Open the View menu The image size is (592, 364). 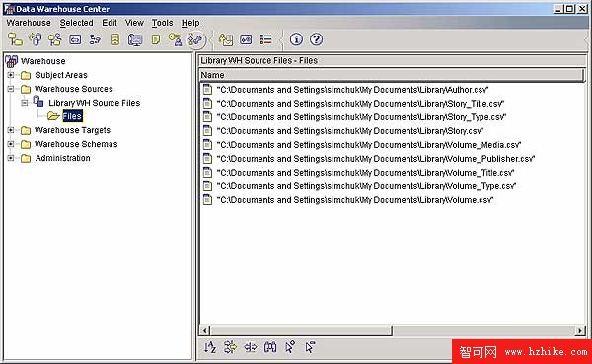[x=134, y=23]
